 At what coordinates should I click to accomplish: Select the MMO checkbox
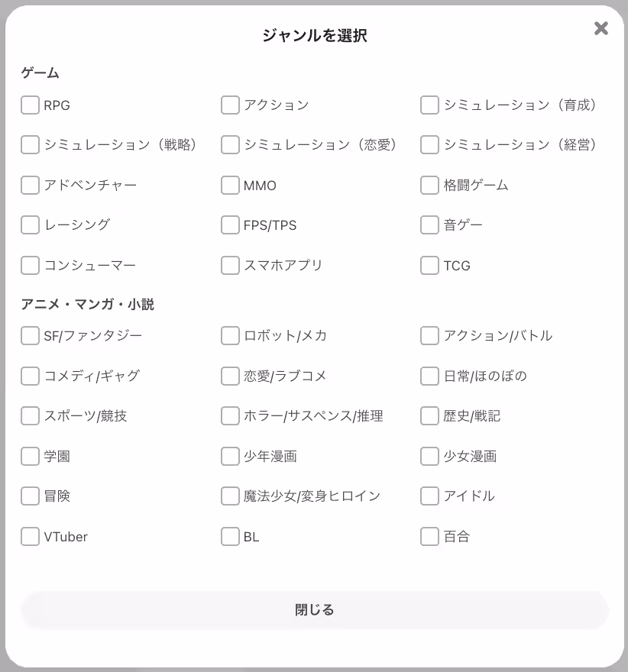[x=229, y=185]
